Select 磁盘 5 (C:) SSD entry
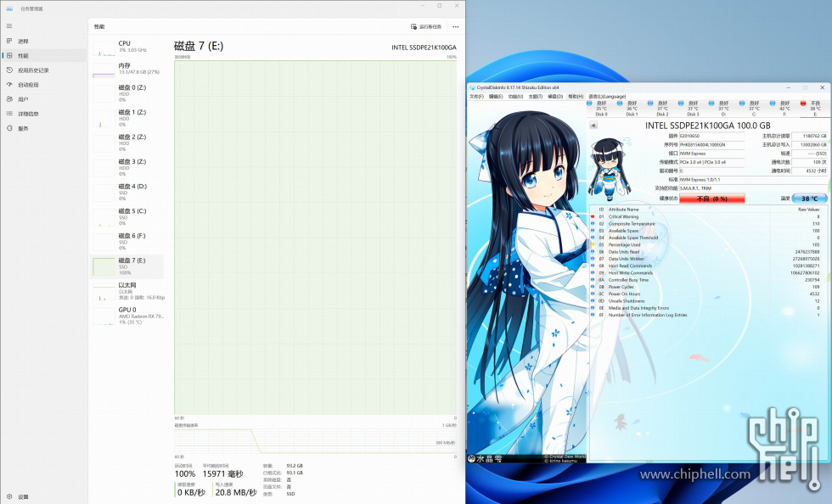832x504 pixels. 127,216
